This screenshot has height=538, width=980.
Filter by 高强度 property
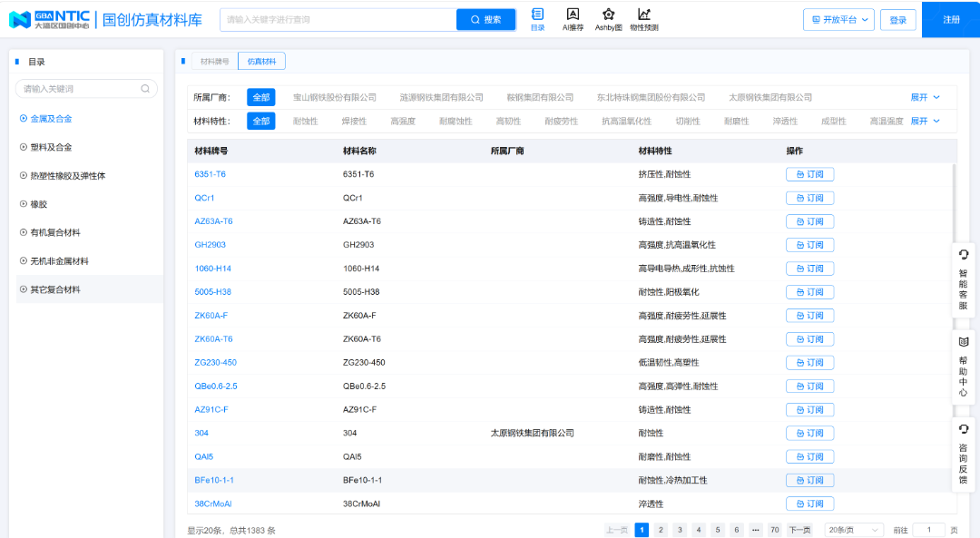click(403, 122)
